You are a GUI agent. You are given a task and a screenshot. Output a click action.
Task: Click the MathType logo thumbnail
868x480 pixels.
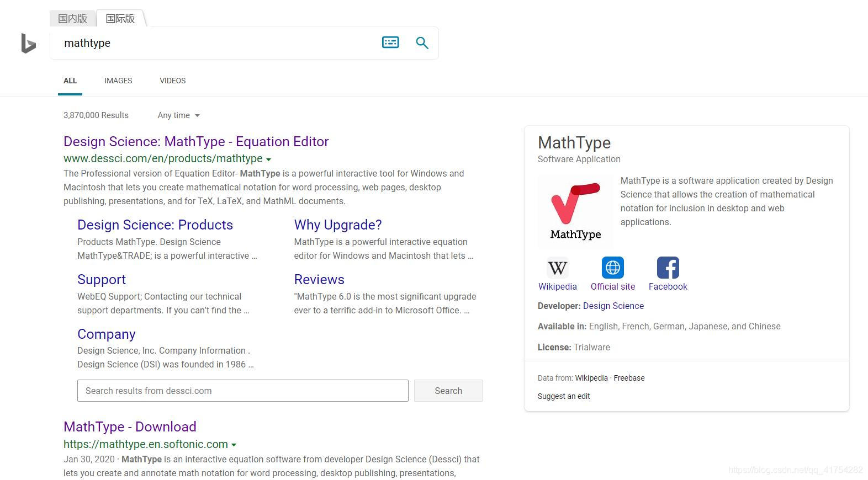tap(575, 211)
